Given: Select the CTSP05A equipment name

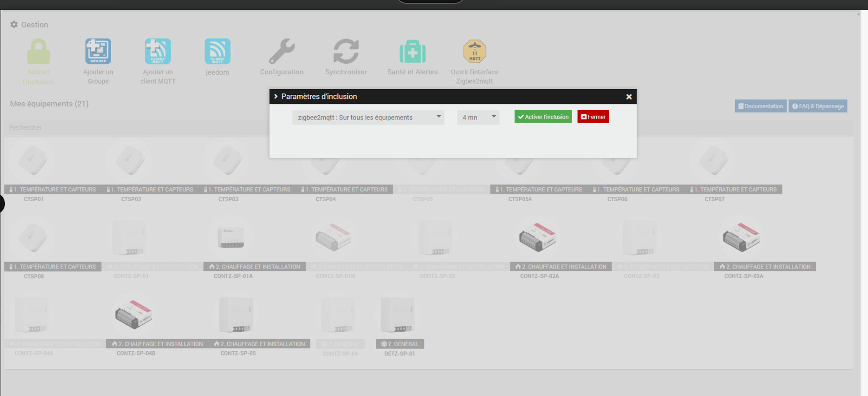Looking at the screenshot, I should coord(520,199).
